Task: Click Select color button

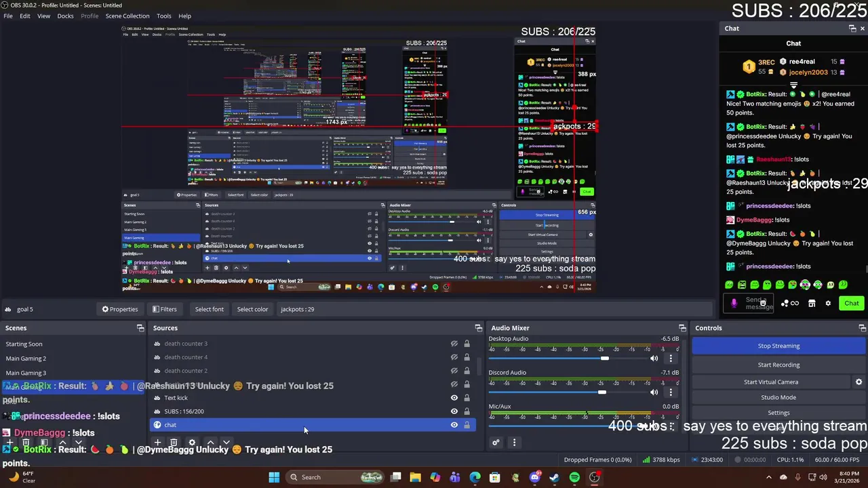Action: click(252, 309)
